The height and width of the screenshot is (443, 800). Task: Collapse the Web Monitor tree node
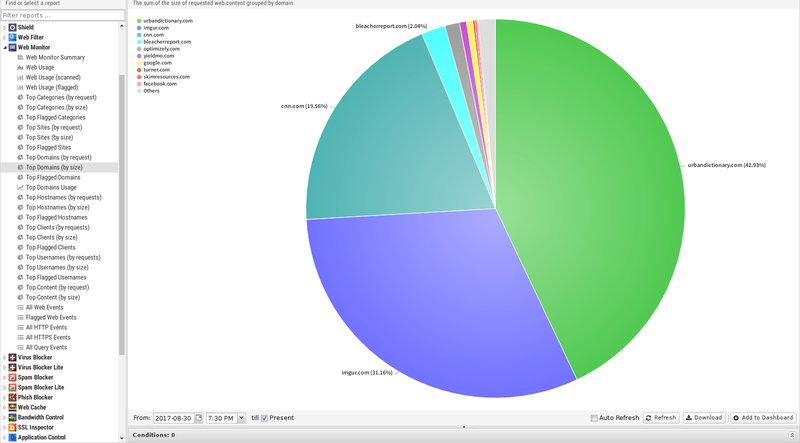click(x=5, y=47)
